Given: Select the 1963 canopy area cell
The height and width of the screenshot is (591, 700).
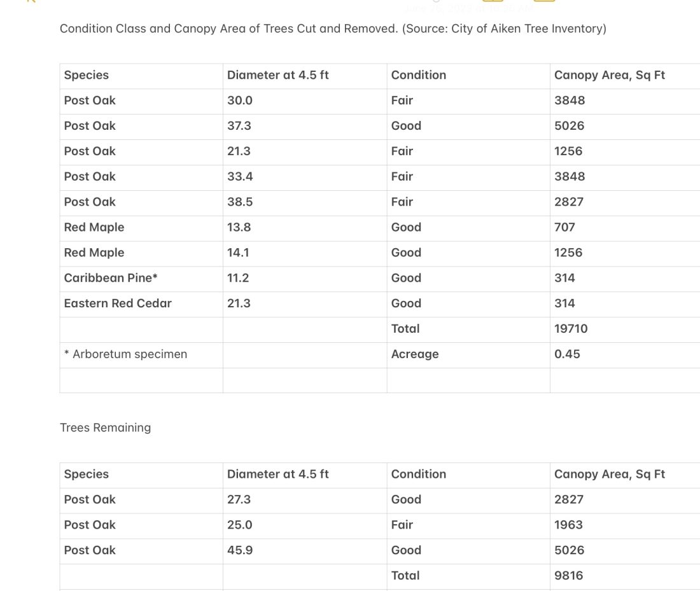Looking at the screenshot, I should coord(568,525).
